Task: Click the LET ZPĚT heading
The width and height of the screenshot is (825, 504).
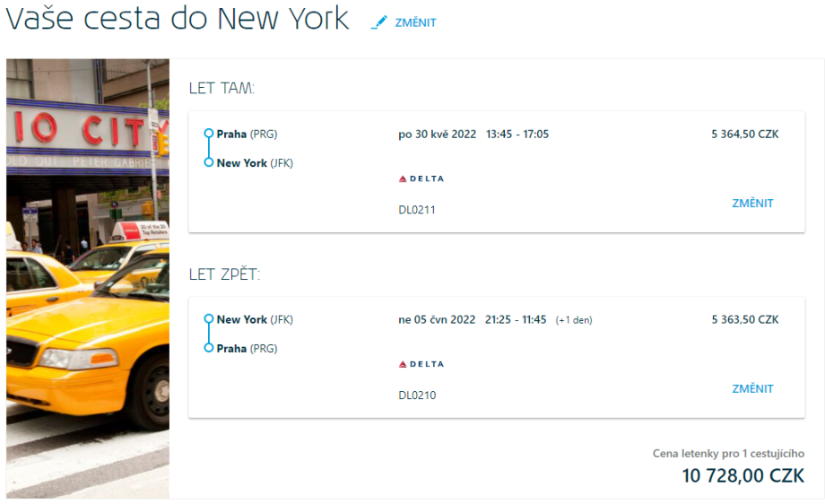Action: (x=224, y=274)
